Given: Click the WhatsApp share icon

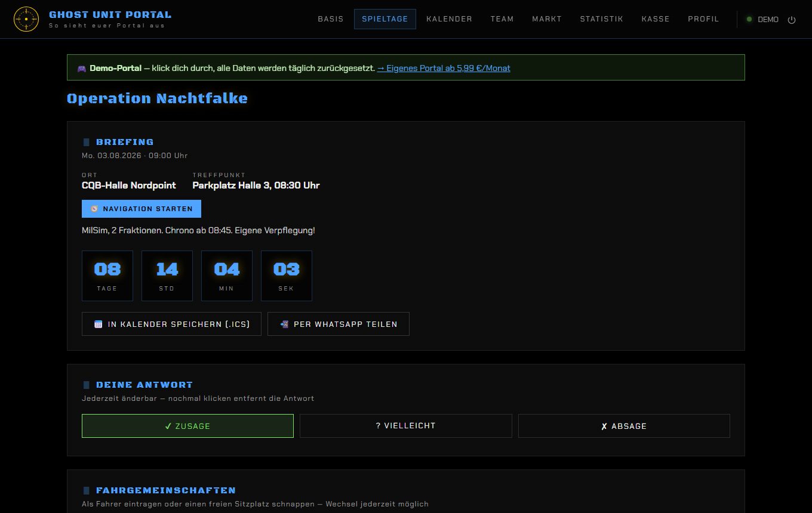Looking at the screenshot, I should pyautogui.click(x=284, y=325).
